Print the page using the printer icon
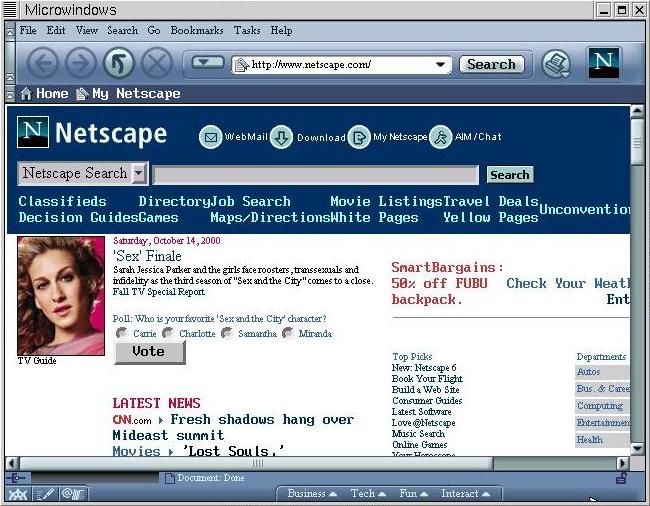650x506 pixels. (556, 64)
